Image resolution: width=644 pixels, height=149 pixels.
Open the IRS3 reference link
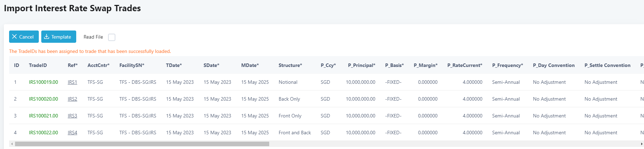(x=72, y=116)
